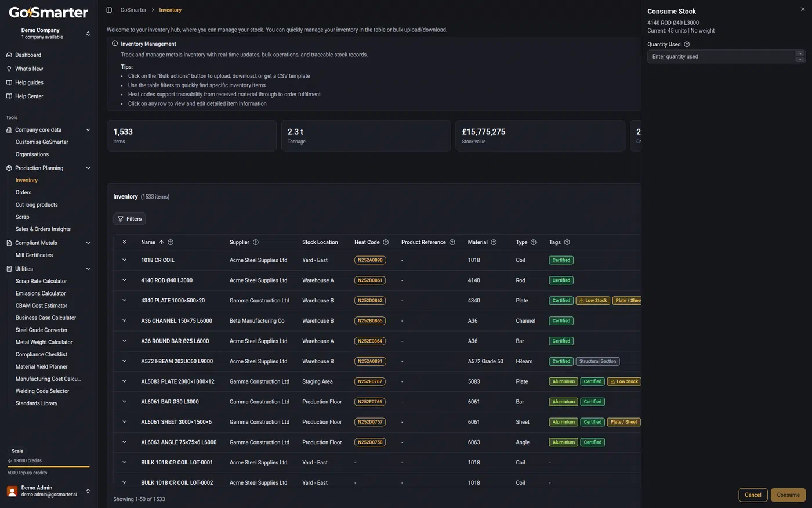Open the Scrap Rate Calculator
The image size is (812, 508).
pyautogui.click(x=41, y=281)
